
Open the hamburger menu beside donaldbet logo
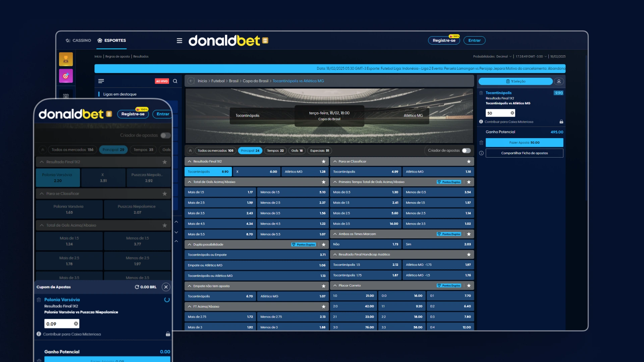[179, 41]
